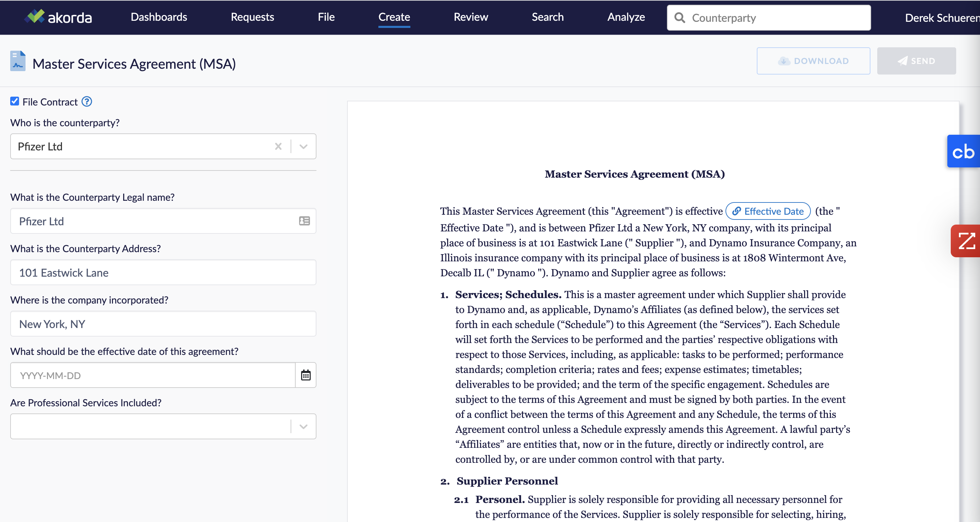Click the MSA document icon beside title
The height and width of the screenshot is (522, 980).
(17, 61)
